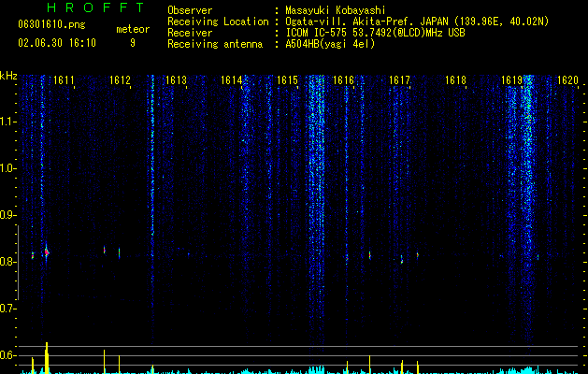Screen dimensions: 588x374
Task: Click the Observer label
Action: [x=190, y=10]
